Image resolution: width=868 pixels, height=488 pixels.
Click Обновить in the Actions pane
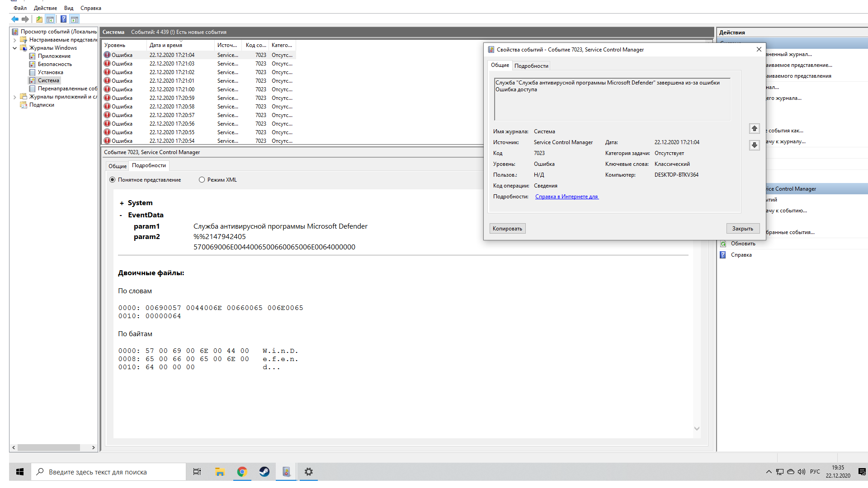coord(743,244)
